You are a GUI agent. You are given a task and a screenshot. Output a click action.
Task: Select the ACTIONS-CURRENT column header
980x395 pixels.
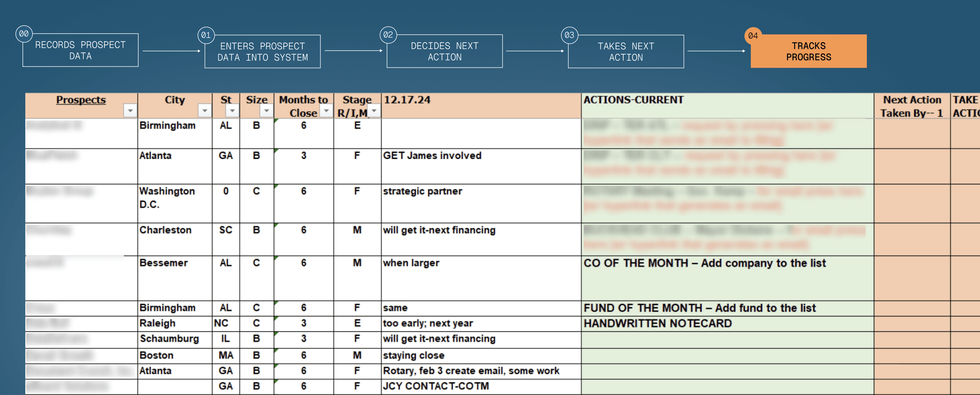coord(633,99)
